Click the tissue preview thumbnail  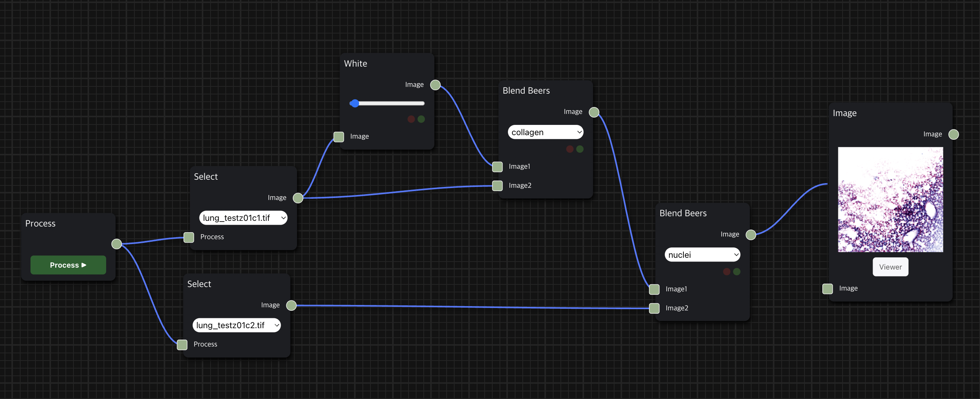click(x=891, y=199)
